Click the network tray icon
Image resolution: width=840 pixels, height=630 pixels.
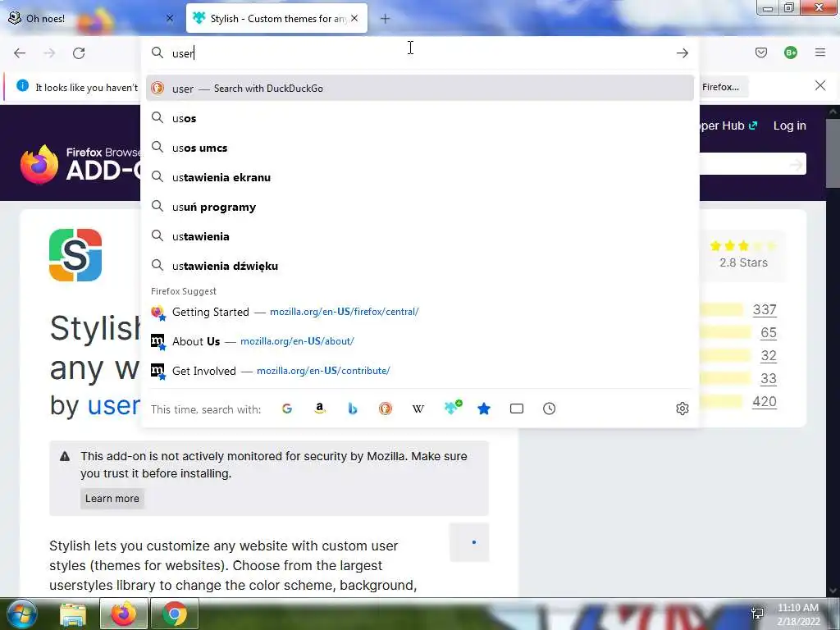[757, 614]
